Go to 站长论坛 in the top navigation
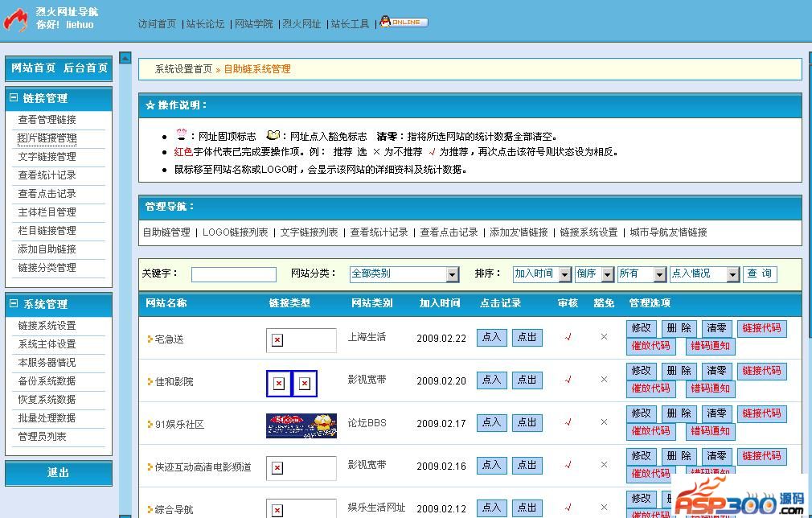Image resolution: width=812 pixels, height=518 pixels. (205, 24)
